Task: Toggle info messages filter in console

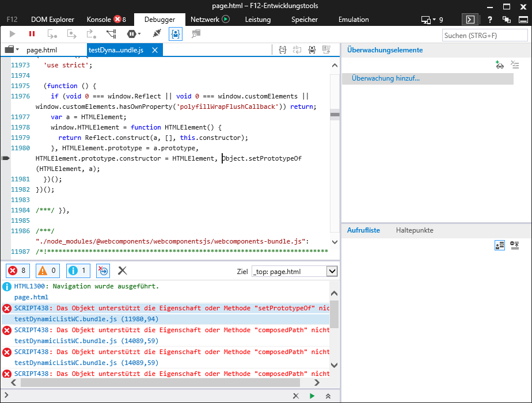Action: pyautogui.click(x=78, y=270)
